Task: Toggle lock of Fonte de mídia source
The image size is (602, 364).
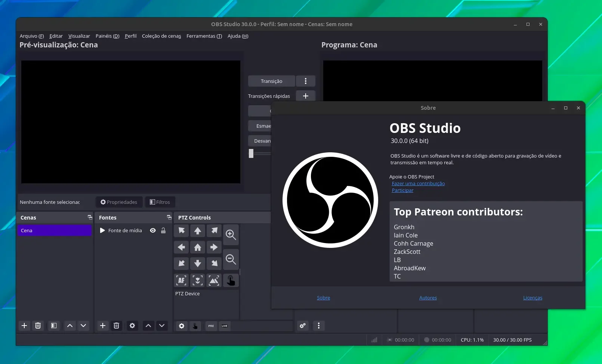Action: (163, 230)
